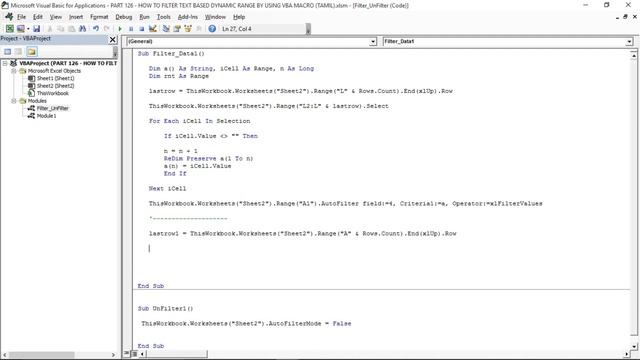Screen dimensions: 640x360
Task: Open the Help question mark icon
Action: [212, 29]
